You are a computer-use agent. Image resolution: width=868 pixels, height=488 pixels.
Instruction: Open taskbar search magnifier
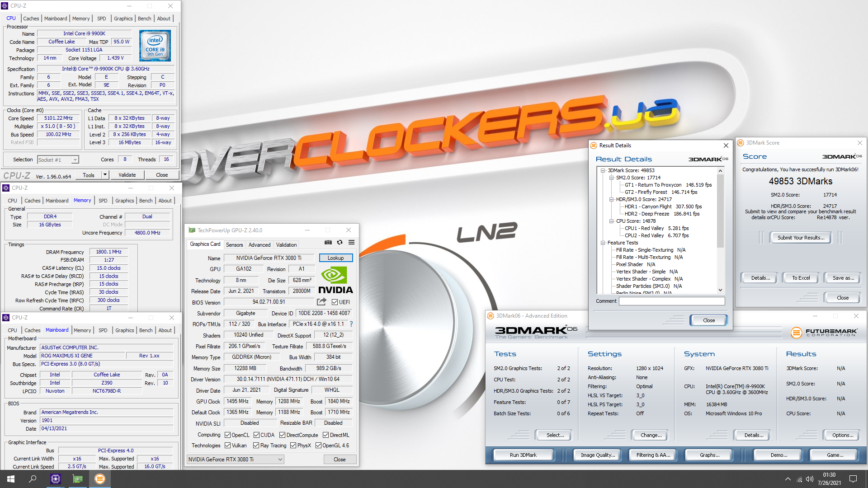tap(33, 479)
